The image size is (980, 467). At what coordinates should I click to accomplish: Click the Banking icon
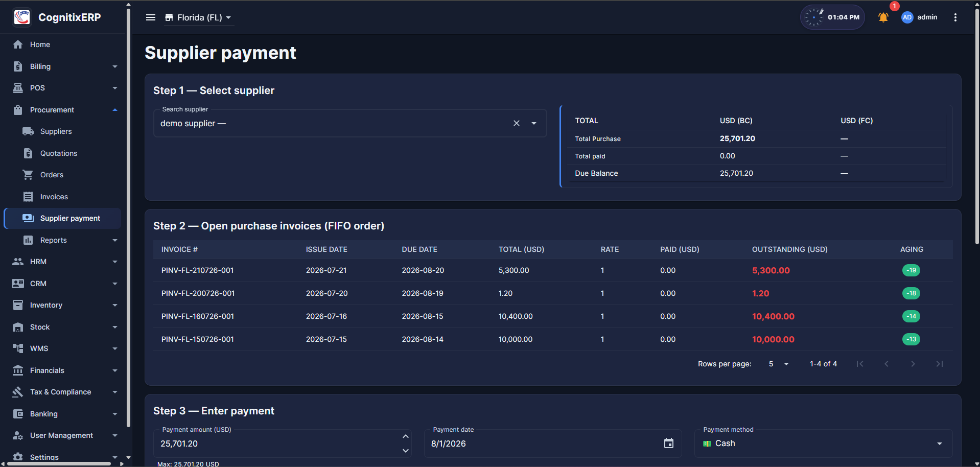click(18, 414)
